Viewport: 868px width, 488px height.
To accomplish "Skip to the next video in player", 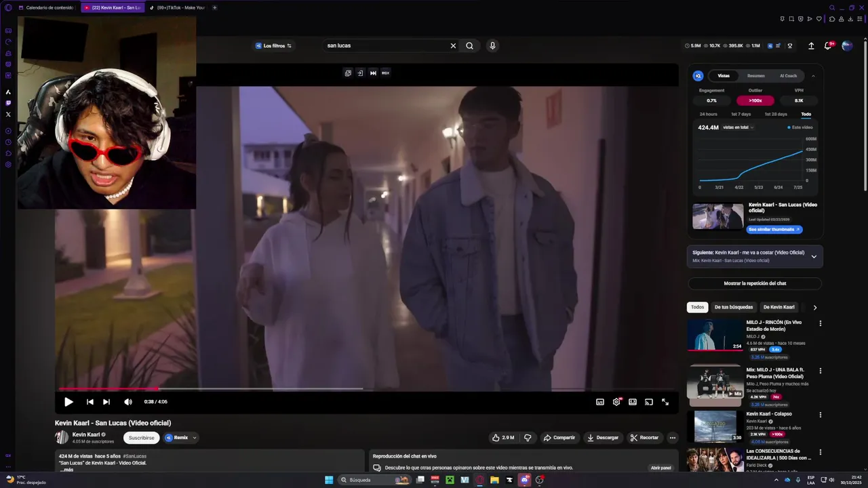I will [106, 402].
